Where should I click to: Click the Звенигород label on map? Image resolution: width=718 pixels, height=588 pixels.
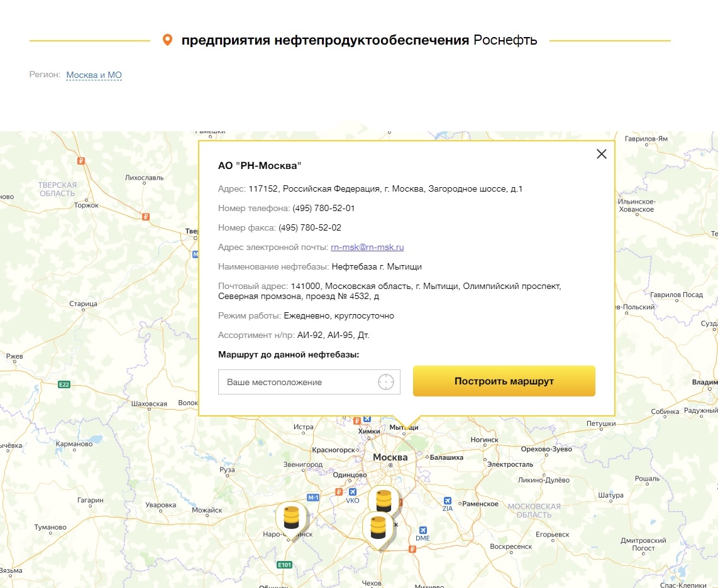[302, 464]
